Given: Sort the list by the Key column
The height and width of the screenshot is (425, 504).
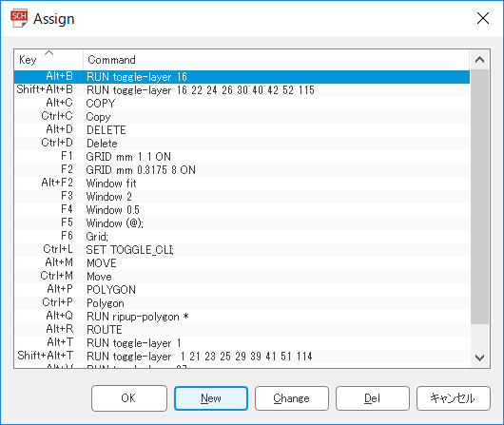Looking at the screenshot, I should click(48, 60).
